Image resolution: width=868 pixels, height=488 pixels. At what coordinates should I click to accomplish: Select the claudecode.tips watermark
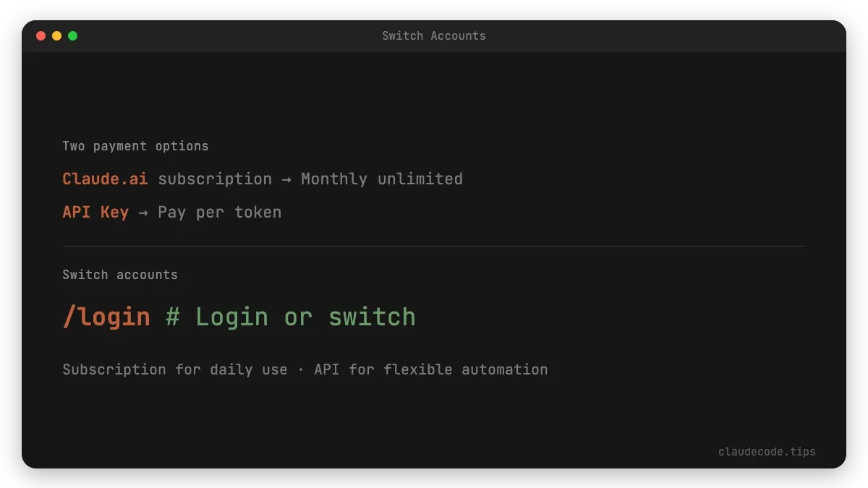[x=767, y=451]
